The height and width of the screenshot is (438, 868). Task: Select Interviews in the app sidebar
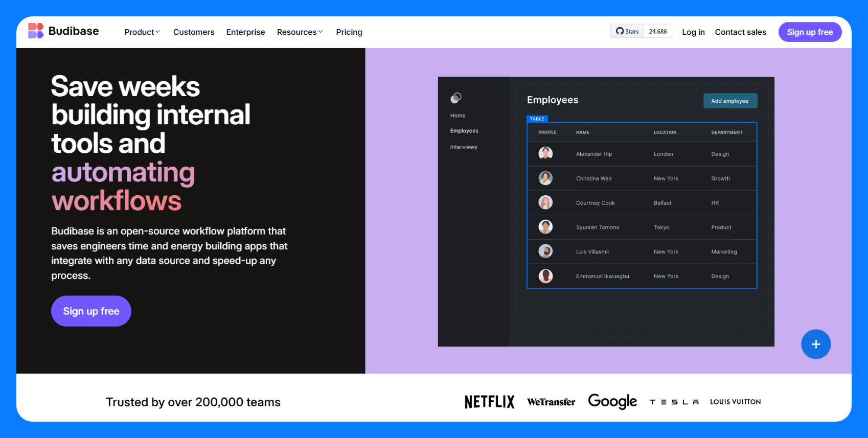[464, 147]
